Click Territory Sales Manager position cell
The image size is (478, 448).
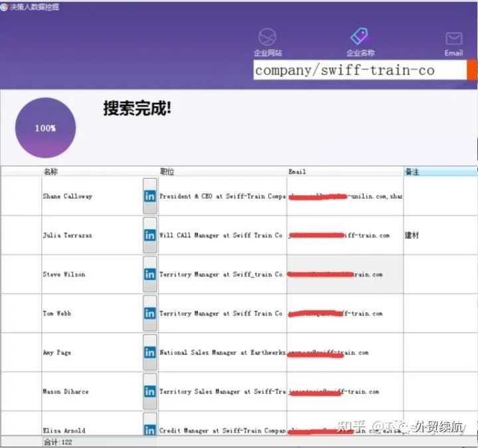pyautogui.click(x=222, y=392)
